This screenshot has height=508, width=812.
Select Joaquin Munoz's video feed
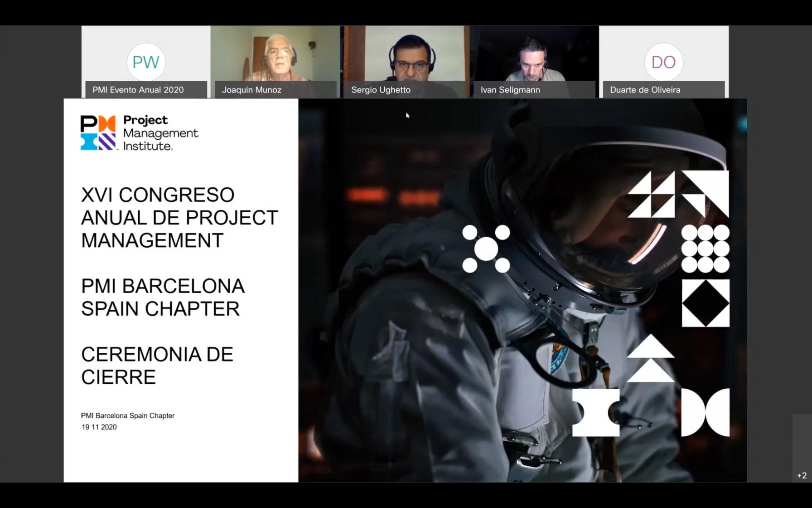coord(275,54)
